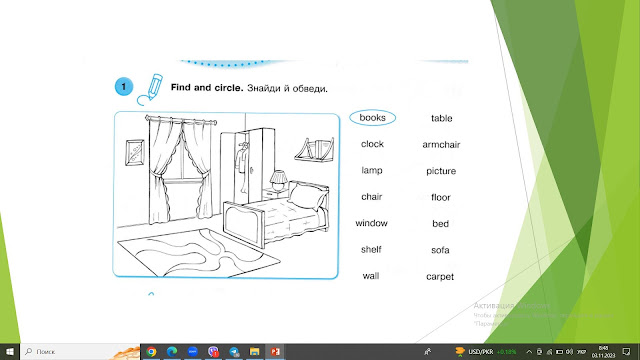Image resolution: width=640 pixels, height=360 pixels.
Task: Click the word "shelf" in the list
Action: [x=371, y=249]
